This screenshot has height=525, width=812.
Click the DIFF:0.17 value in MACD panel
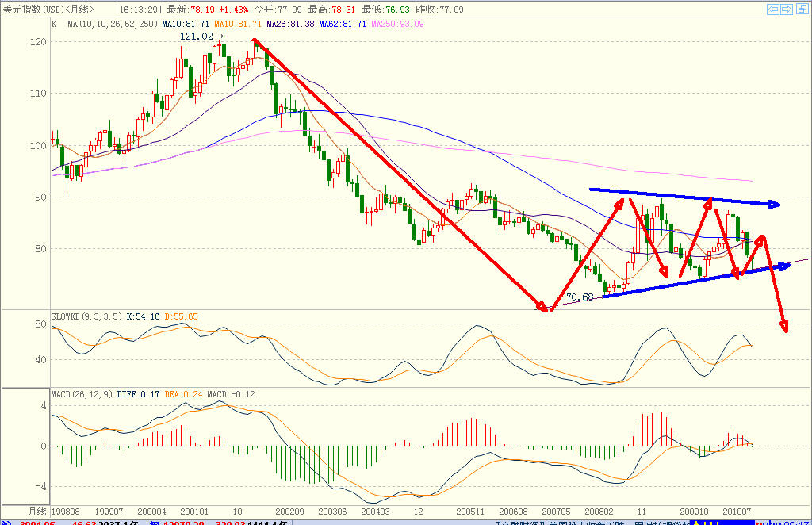pos(138,394)
